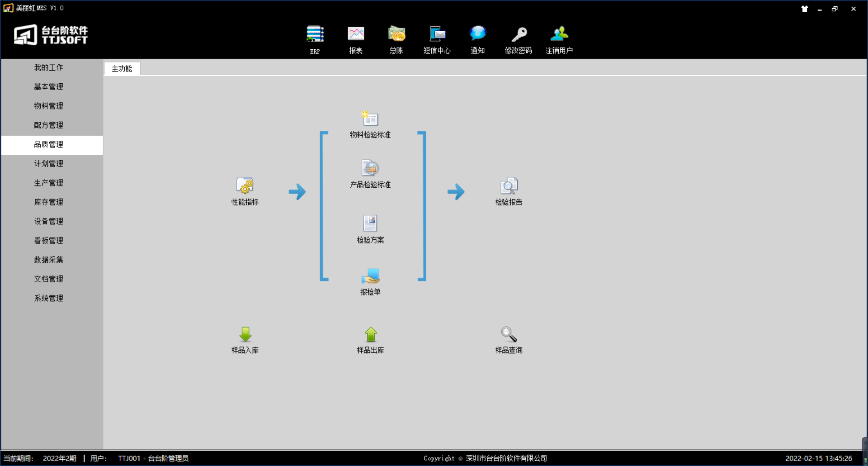
Task: Select 库存管理 in the sidebar
Action: 49,202
